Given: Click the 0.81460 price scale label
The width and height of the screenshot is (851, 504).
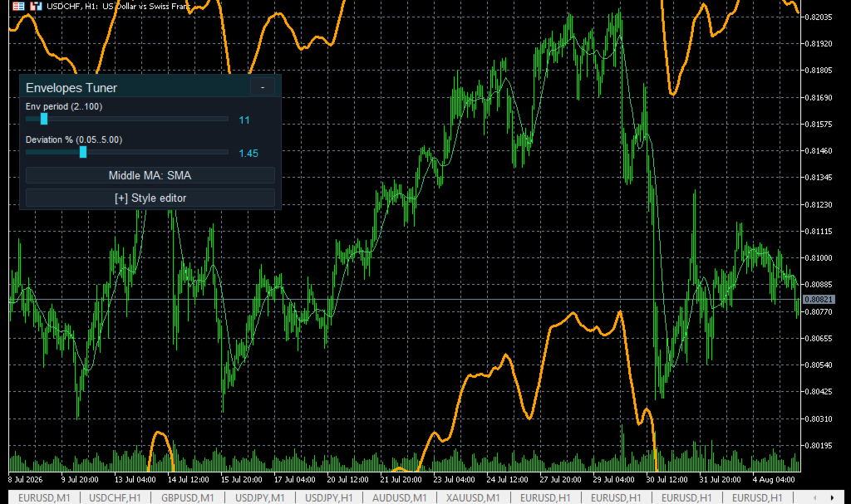Looking at the screenshot, I should pyautogui.click(x=818, y=151).
